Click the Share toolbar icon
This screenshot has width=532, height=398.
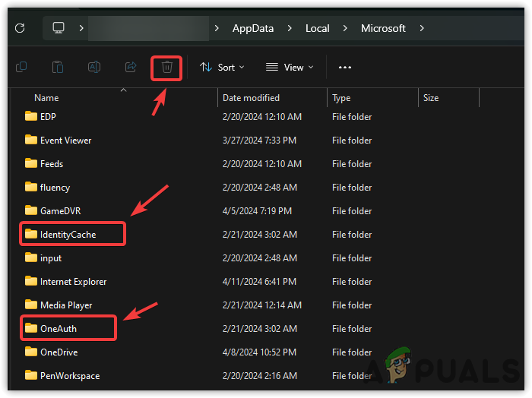[x=131, y=67]
